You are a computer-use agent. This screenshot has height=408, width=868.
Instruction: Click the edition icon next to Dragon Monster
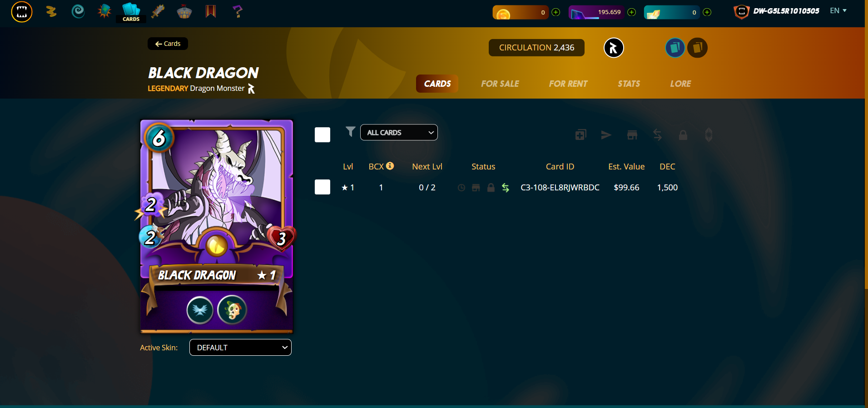(251, 89)
